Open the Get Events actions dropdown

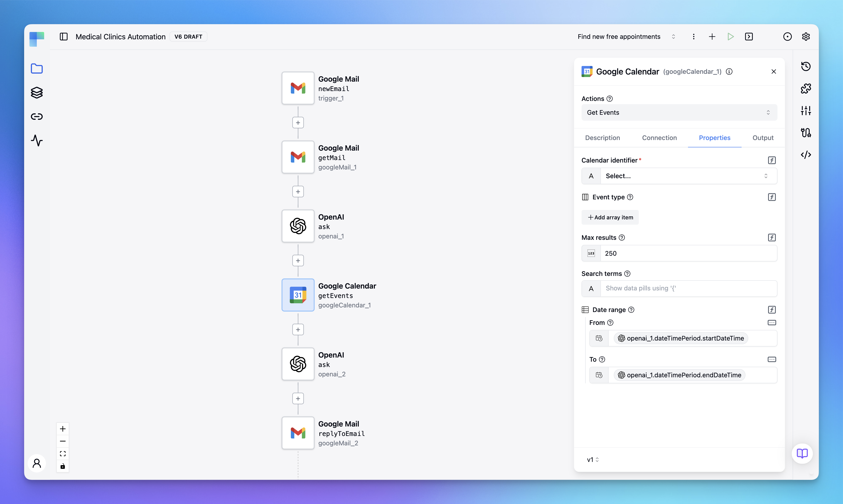(679, 112)
